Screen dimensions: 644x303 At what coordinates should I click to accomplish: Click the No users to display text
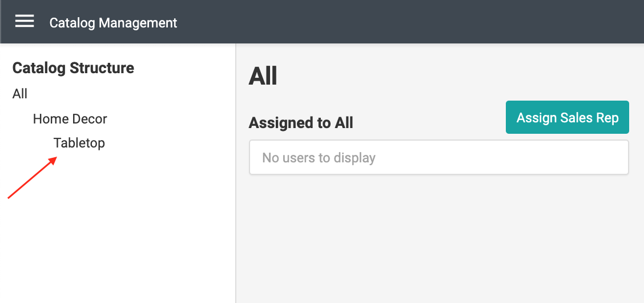[x=319, y=157]
